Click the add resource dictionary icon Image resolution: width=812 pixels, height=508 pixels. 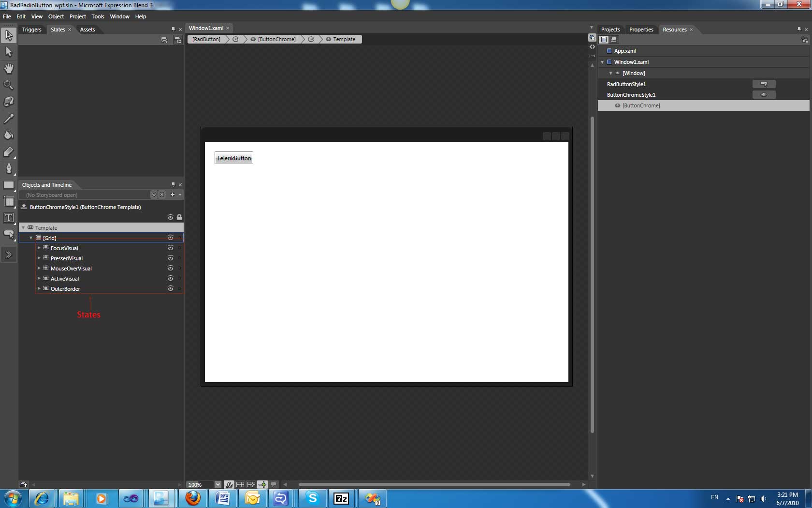pos(805,40)
